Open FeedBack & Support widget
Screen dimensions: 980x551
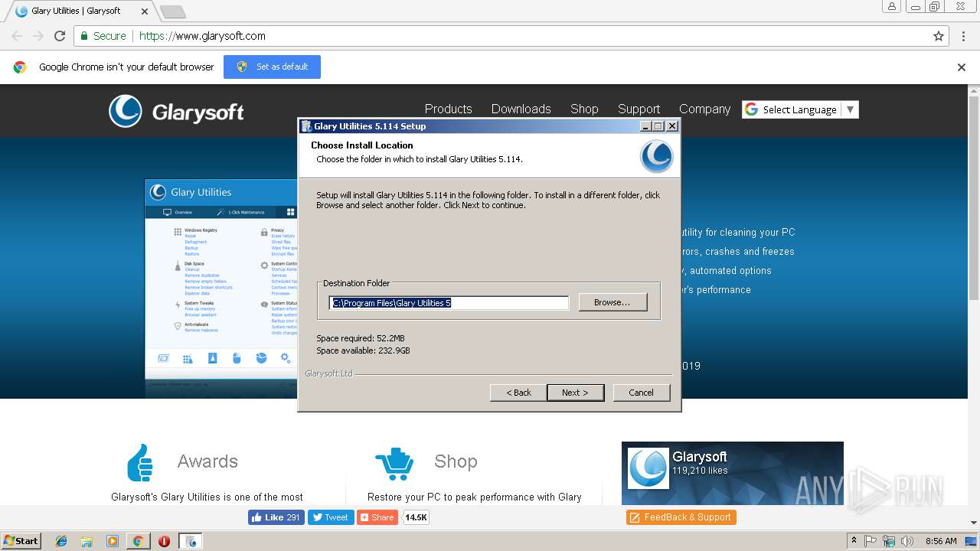click(681, 517)
